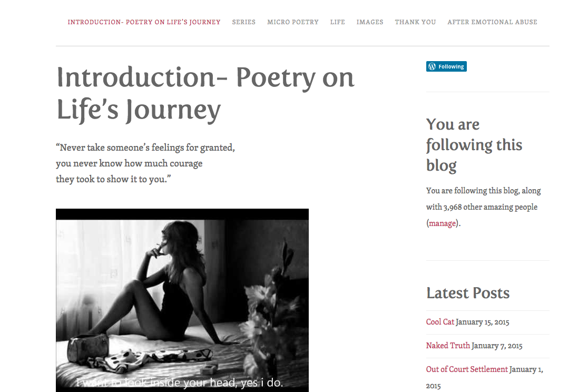Click the large page title heading
This screenshot has height=392, width=588.
pyautogui.click(x=205, y=93)
